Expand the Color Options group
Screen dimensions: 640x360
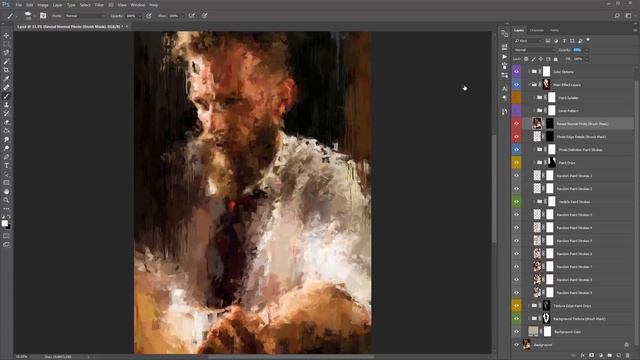(x=529, y=71)
